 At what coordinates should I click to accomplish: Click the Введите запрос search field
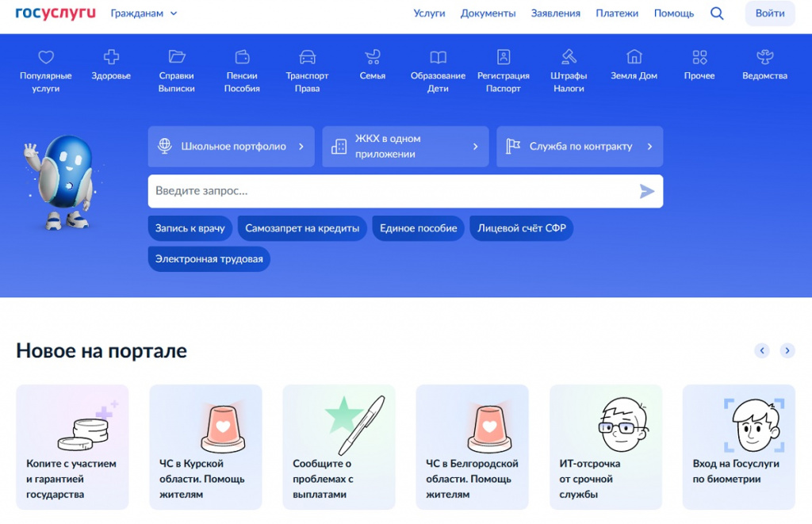point(405,191)
